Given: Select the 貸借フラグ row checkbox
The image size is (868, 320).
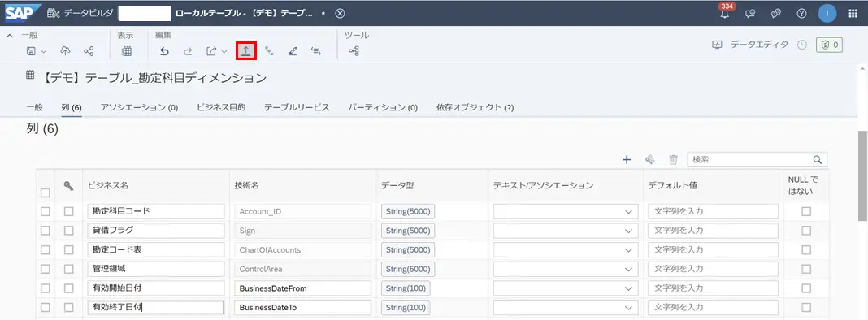Looking at the screenshot, I should pos(46,231).
